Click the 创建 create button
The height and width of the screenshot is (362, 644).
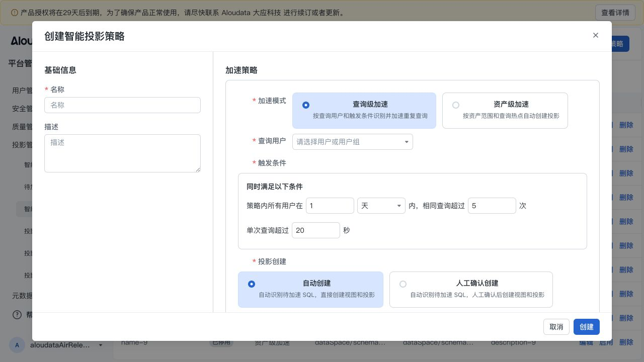tap(587, 327)
